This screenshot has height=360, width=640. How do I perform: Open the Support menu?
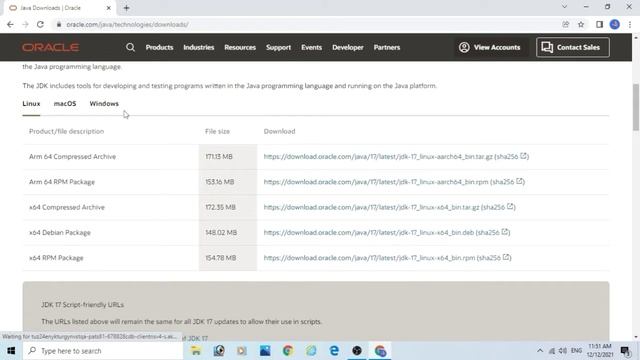pyautogui.click(x=278, y=47)
